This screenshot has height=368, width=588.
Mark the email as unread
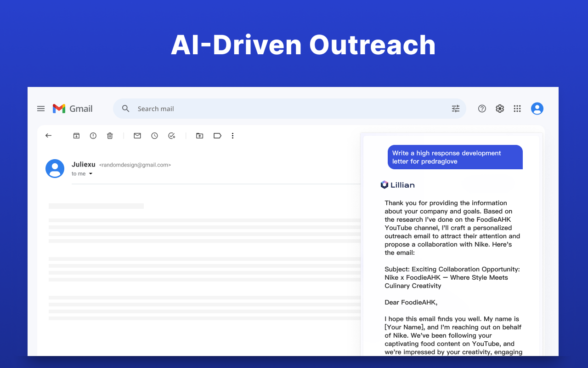pyautogui.click(x=137, y=136)
